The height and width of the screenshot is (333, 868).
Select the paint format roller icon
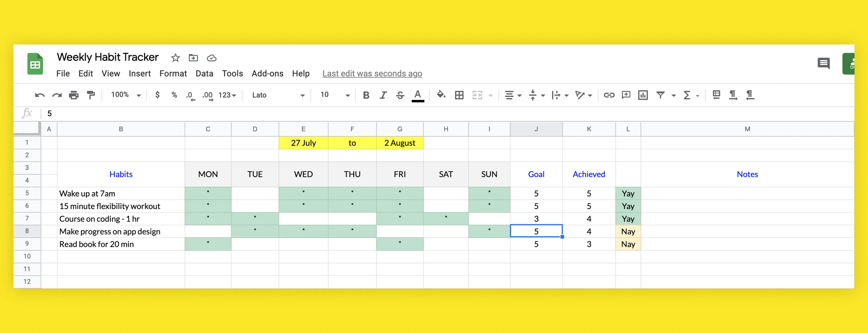[x=91, y=95]
